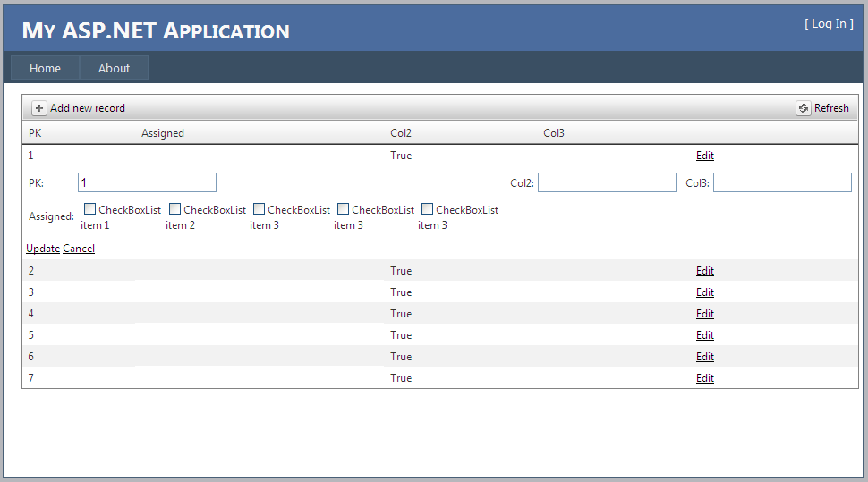The height and width of the screenshot is (482, 868).
Task: Open the Home menu tab
Action: tap(45, 68)
